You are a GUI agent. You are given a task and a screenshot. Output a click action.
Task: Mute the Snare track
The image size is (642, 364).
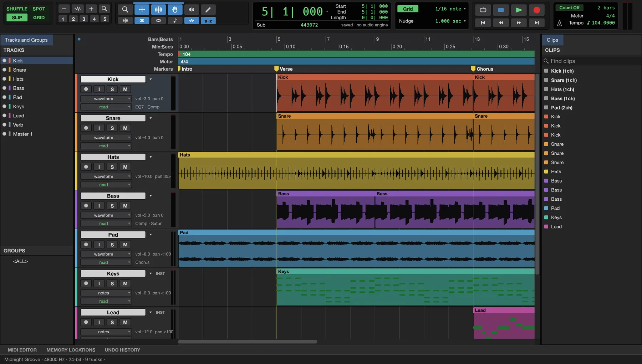pyautogui.click(x=125, y=128)
